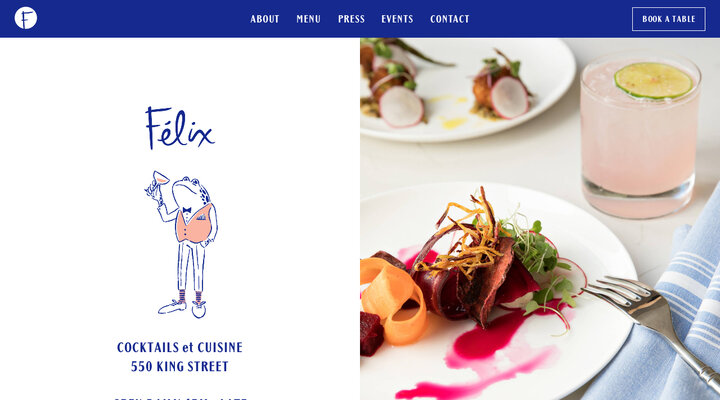Open the Press section
Screen dimensions: 720x400
351,19
